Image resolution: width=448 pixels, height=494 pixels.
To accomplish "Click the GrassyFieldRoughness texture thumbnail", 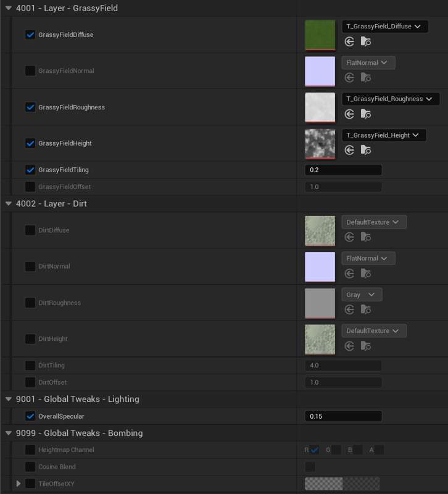I will click(x=320, y=107).
